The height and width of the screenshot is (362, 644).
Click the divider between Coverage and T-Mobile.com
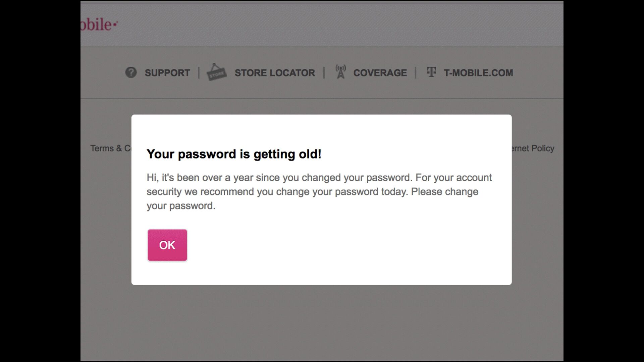[415, 73]
